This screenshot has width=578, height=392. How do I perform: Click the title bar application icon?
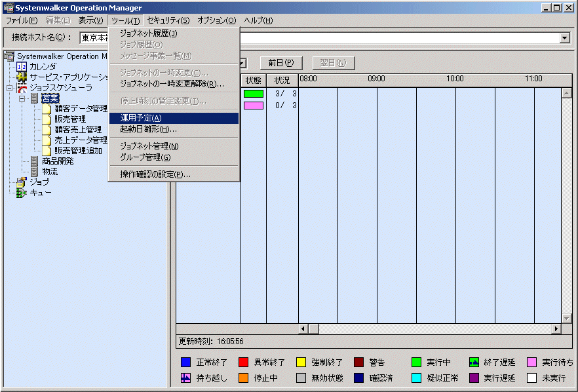pyautogui.click(x=8, y=7)
